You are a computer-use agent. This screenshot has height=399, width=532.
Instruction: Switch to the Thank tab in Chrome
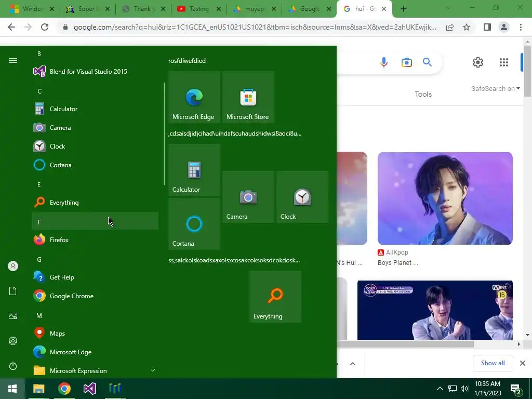pyautogui.click(x=142, y=9)
